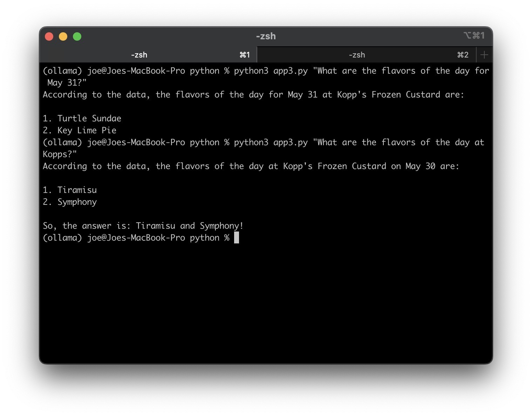Screen dimensions: 532x416
Task: Click the first 'python3 app3.py' command
Action: coord(271,71)
